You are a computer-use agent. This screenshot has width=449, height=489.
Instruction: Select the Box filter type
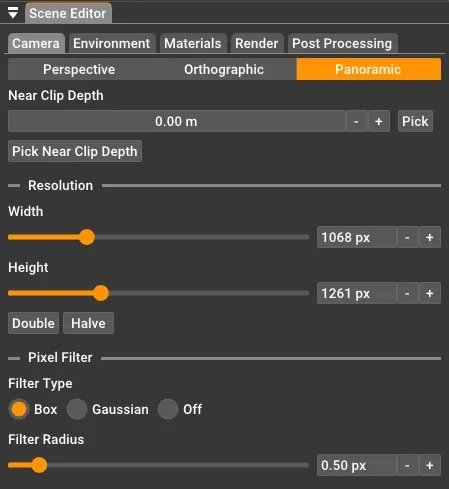19,409
